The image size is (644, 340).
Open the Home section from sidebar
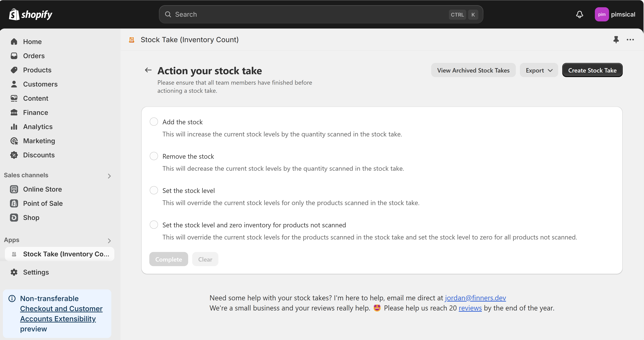(x=32, y=41)
